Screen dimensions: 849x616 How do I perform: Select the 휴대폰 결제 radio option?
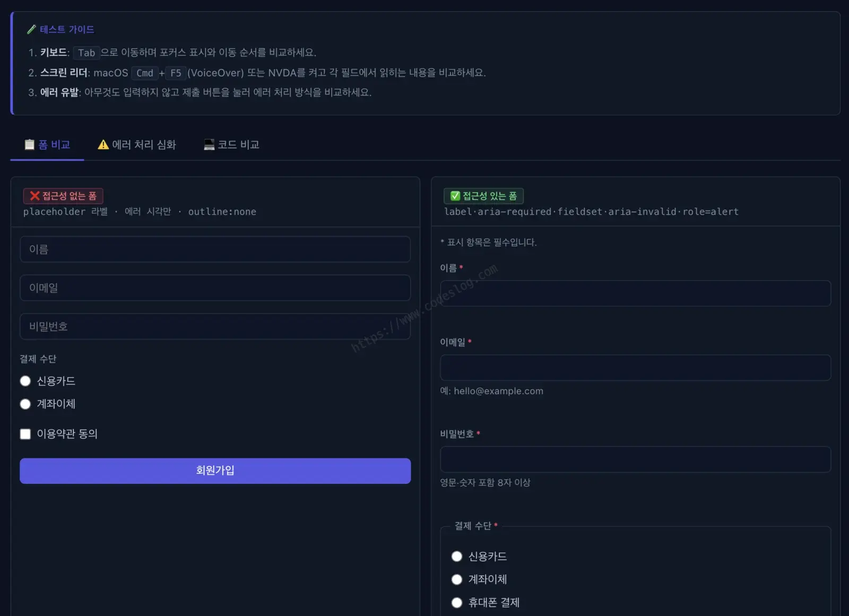click(457, 603)
